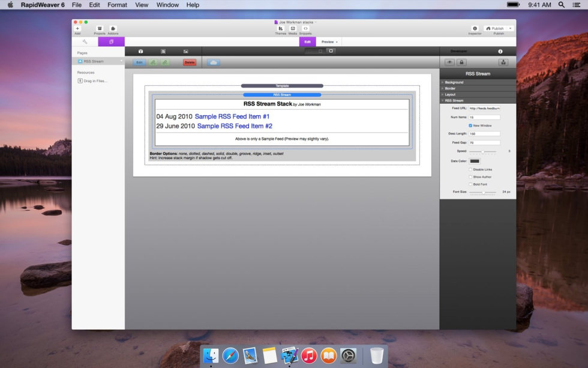Image resolution: width=588 pixels, height=368 pixels.
Task: Click the blue Edit stack button
Action: point(139,62)
